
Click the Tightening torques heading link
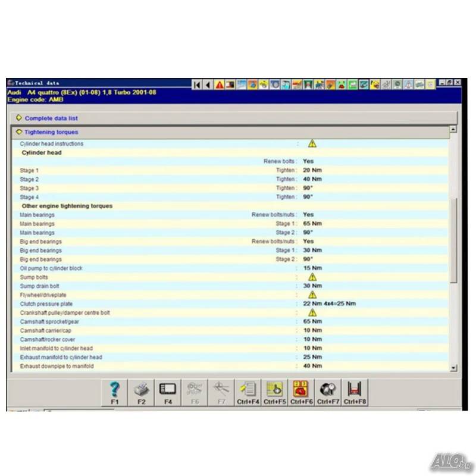click(51, 132)
